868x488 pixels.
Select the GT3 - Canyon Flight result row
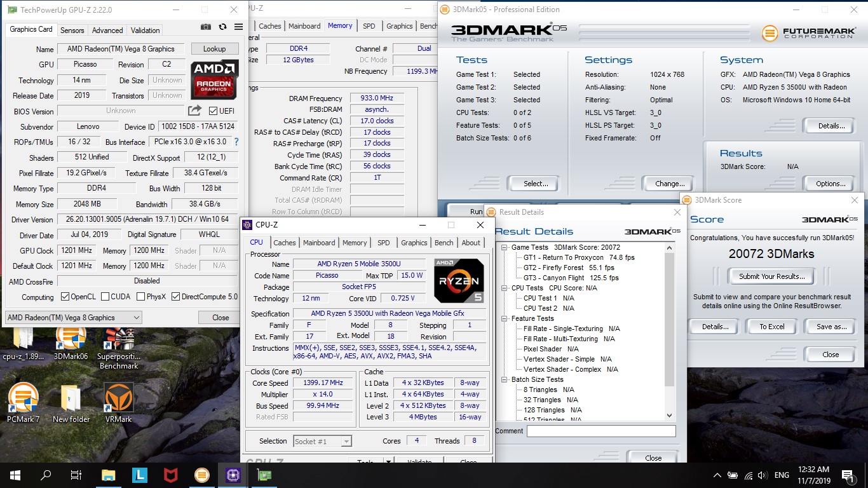(x=571, y=278)
